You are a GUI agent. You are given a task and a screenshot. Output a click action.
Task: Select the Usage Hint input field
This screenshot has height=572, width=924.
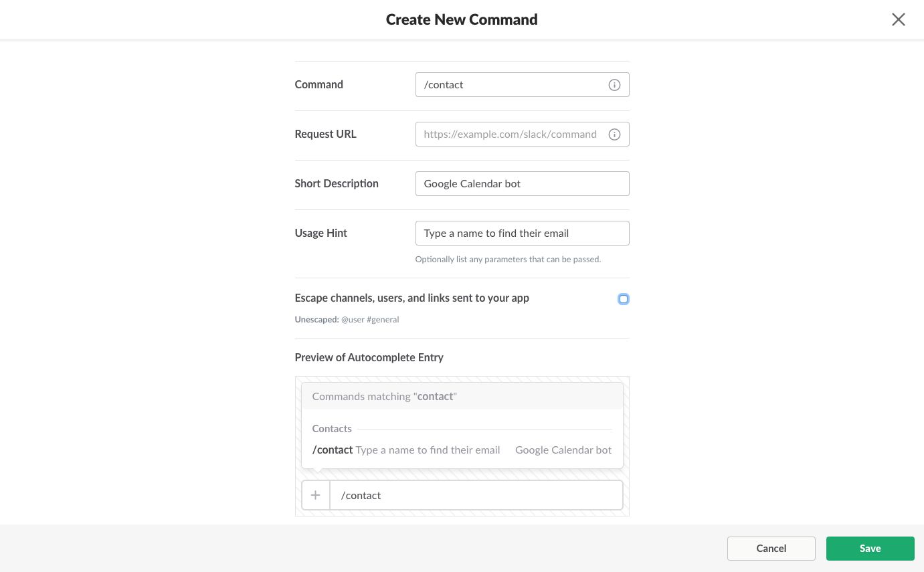tap(522, 233)
